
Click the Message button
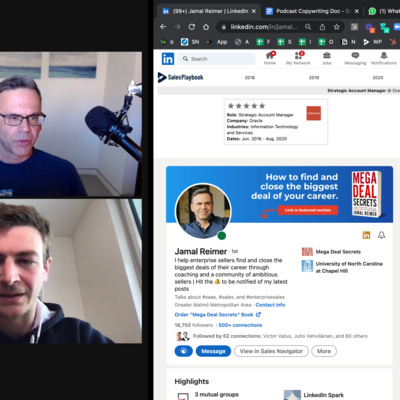[x=213, y=351]
